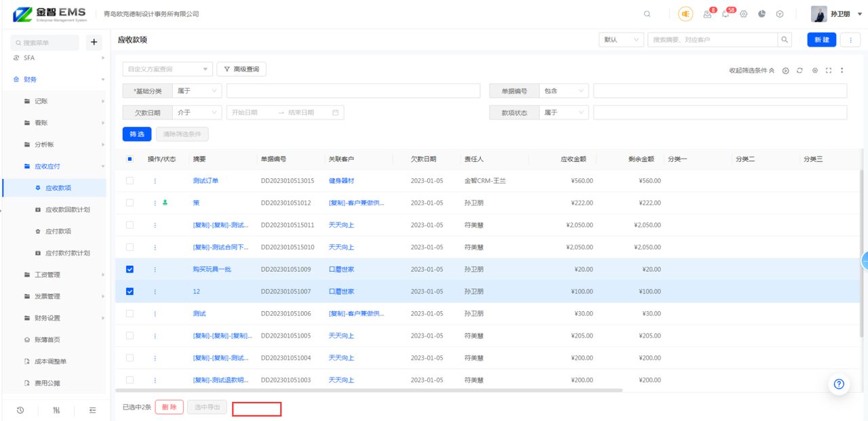The image size is (868, 421).
Task: Click the row height icon in filter toolbar
Action: click(842, 71)
